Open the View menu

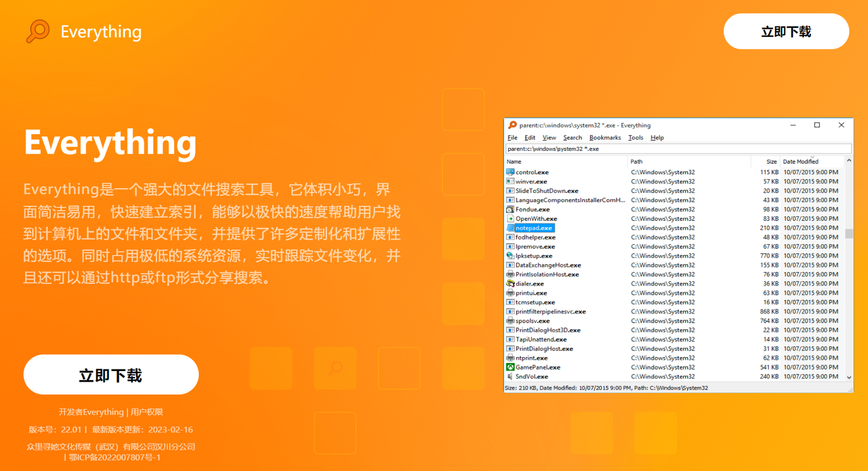[549, 138]
